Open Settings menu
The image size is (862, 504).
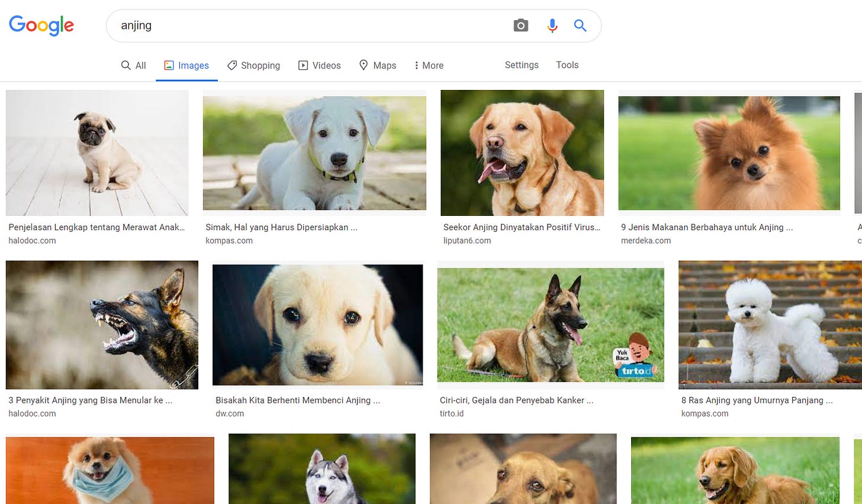522,65
